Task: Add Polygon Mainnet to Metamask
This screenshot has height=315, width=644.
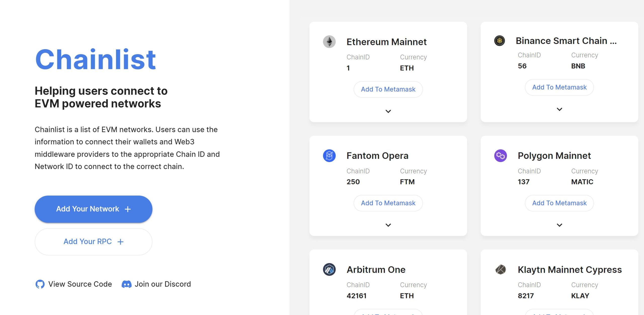Action: click(x=559, y=203)
